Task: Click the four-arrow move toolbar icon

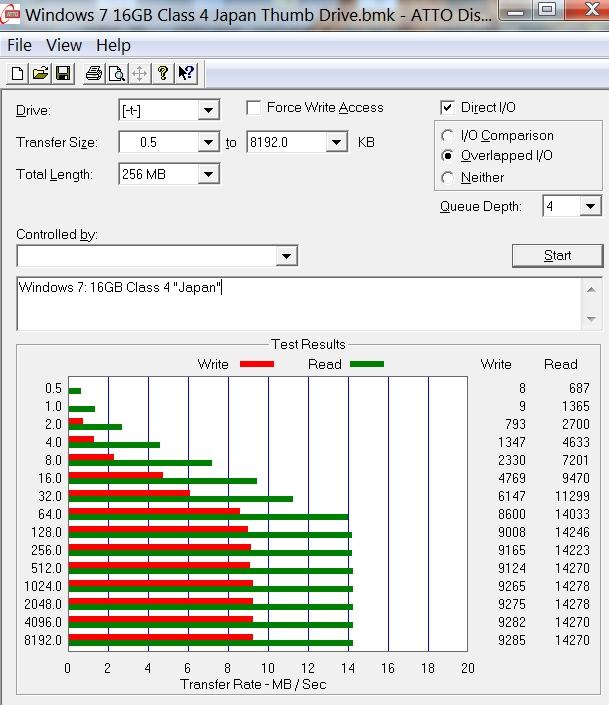Action: pos(140,73)
